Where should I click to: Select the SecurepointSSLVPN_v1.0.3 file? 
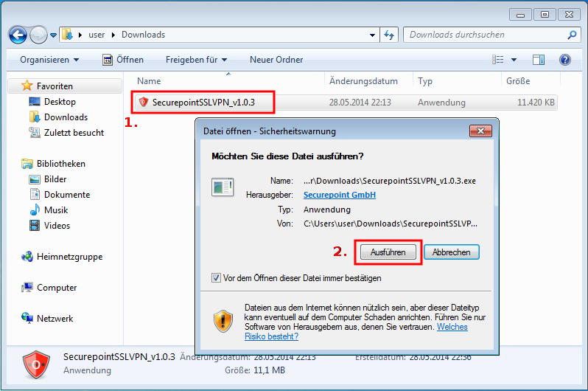click(203, 102)
